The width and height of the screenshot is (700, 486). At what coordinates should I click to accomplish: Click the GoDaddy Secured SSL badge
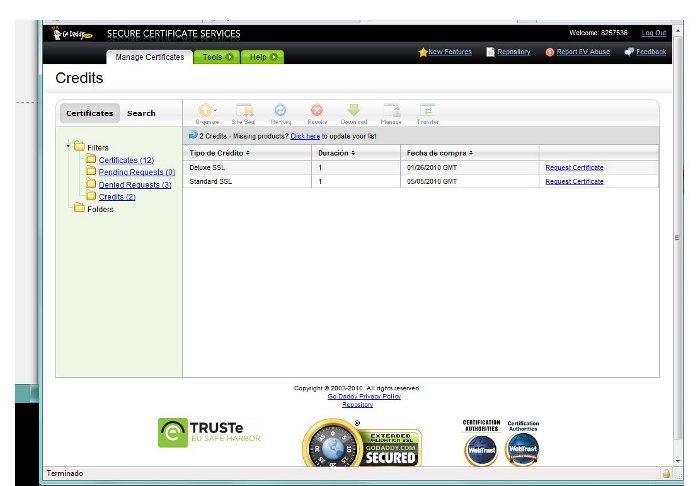(362, 442)
